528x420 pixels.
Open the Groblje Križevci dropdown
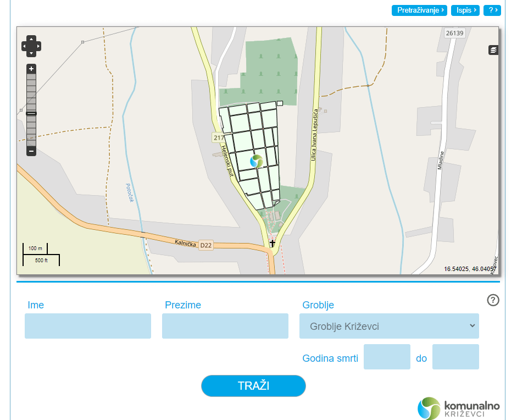coord(389,326)
